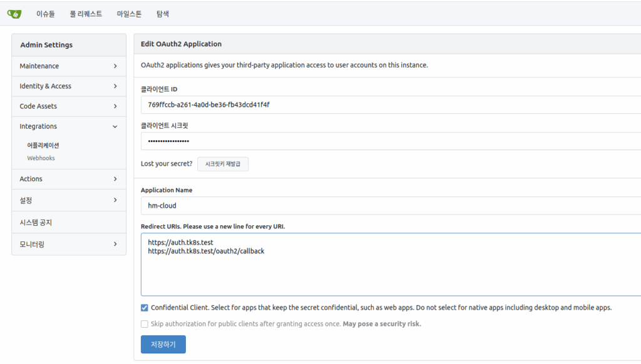Screen dimensions: 641x364
Task: Expand Identity & Access section
Action: pyautogui.click(x=69, y=86)
